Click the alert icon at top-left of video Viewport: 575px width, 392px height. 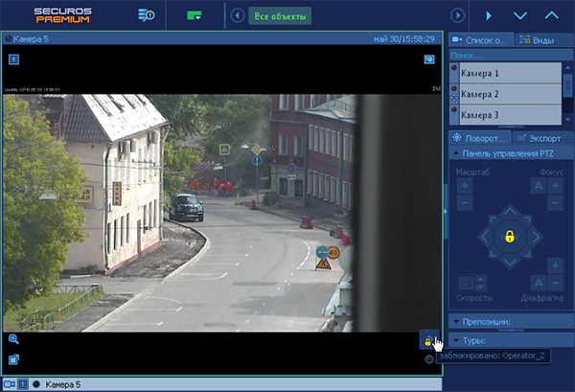[13, 59]
